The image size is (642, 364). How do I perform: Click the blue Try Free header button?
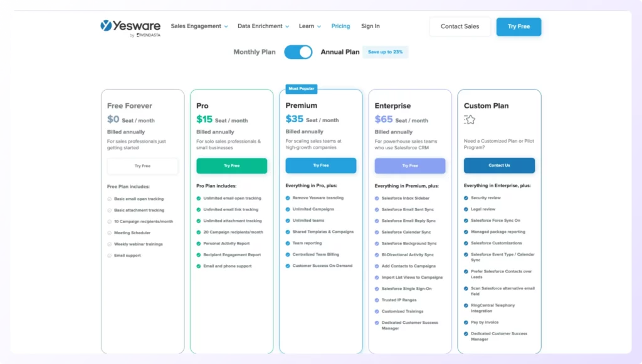[x=518, y=26]
